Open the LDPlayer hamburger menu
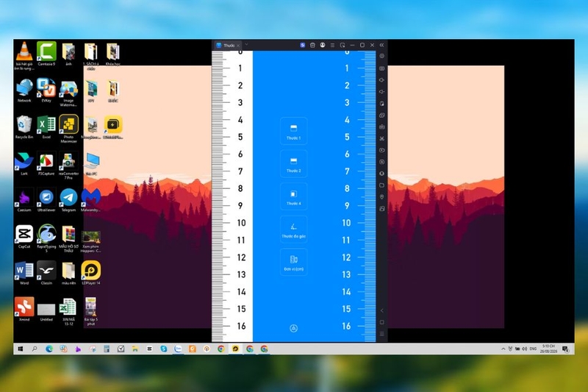Image resolution: width=588 pixels, height=392 pixels. click(332, 45)
